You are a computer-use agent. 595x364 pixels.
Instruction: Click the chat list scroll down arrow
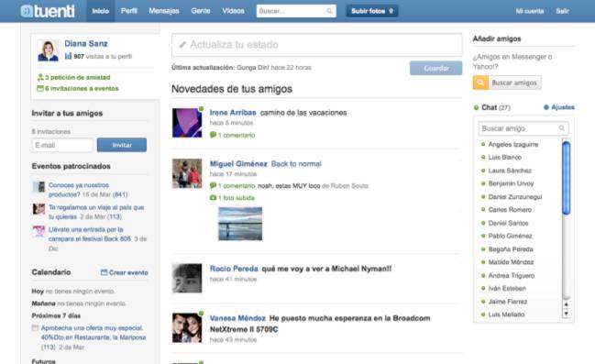point(567,314)
